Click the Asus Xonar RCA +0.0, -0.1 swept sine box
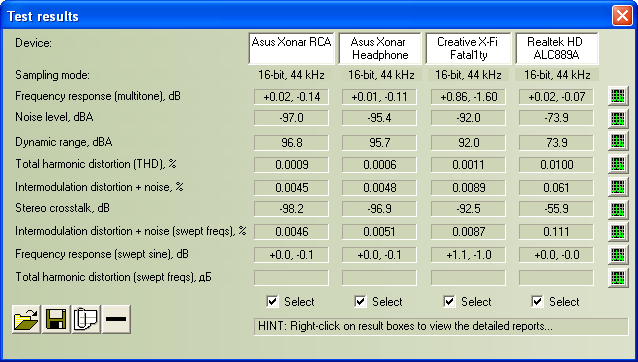Image resolution: width=638 pixels, height=362 pixels. [x=291, y=255]
